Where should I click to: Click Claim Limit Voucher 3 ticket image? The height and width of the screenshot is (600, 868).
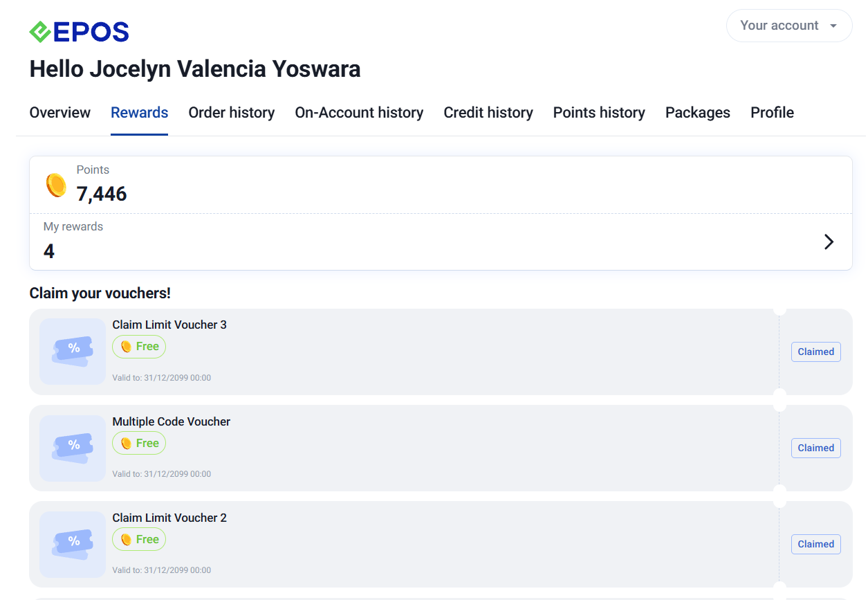73,352
